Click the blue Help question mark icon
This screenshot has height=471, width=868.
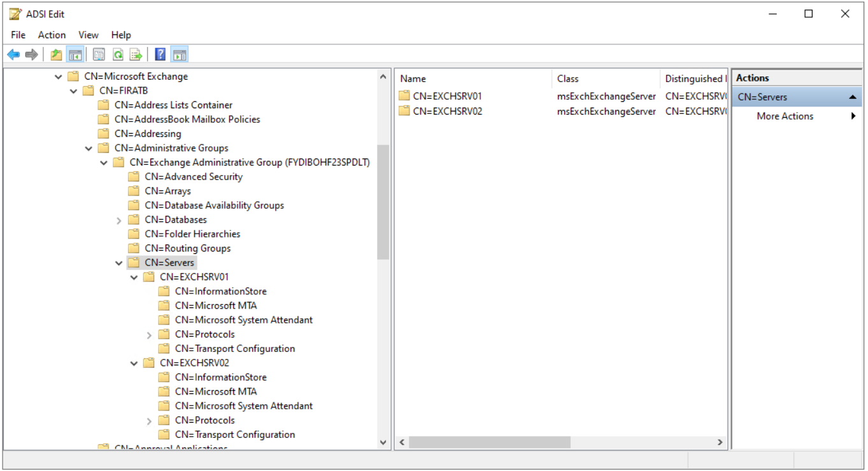pos(160,55)
